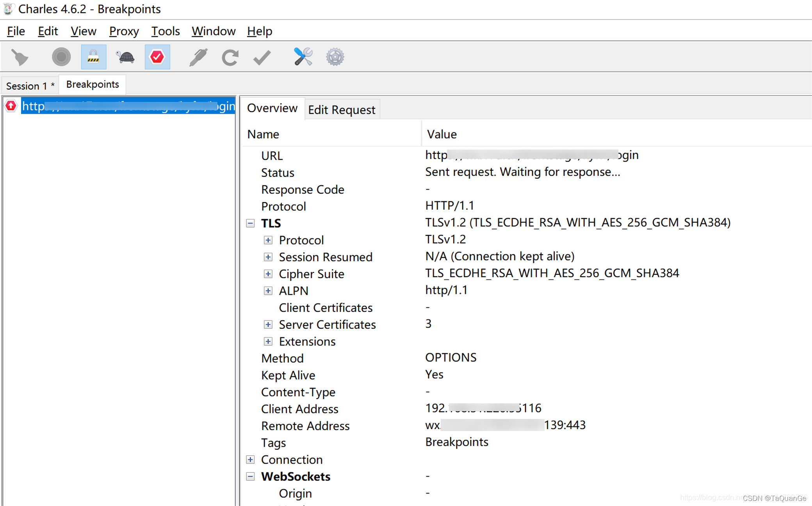Click the Server Certificates count 3

point(428,324)
